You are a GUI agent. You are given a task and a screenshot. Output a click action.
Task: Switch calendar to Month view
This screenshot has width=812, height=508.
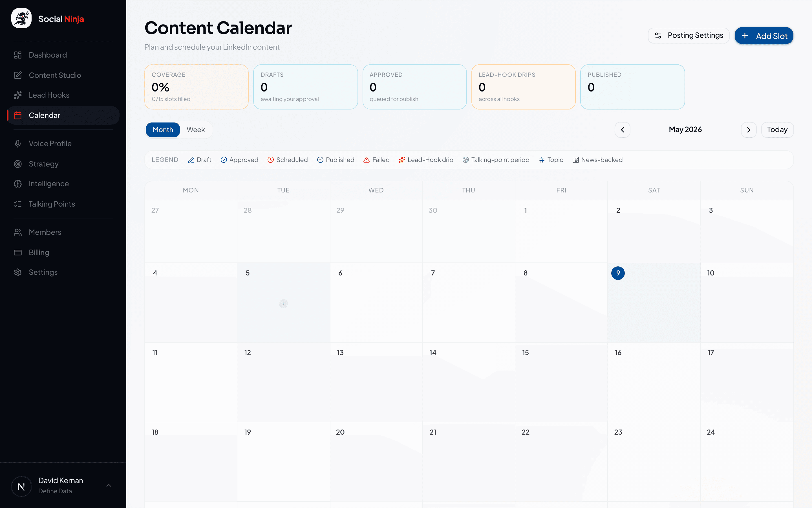[163, 130]
